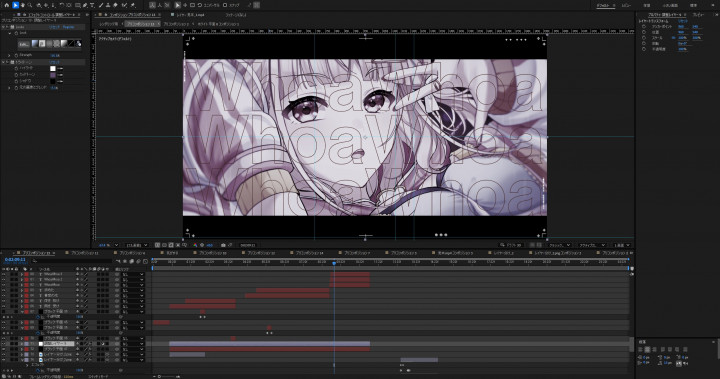Click the timeline search field
This screenshot has height=379, width=720.
coord(71,261)
